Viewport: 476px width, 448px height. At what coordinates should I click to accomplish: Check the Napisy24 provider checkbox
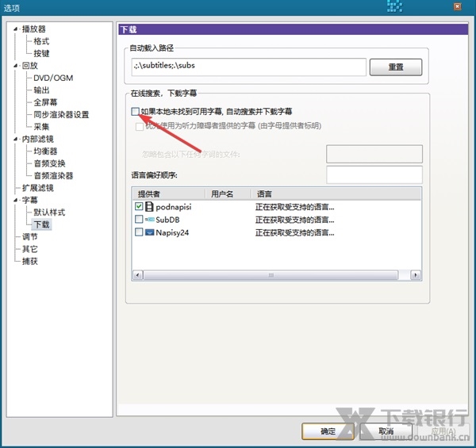click(139, 232)
